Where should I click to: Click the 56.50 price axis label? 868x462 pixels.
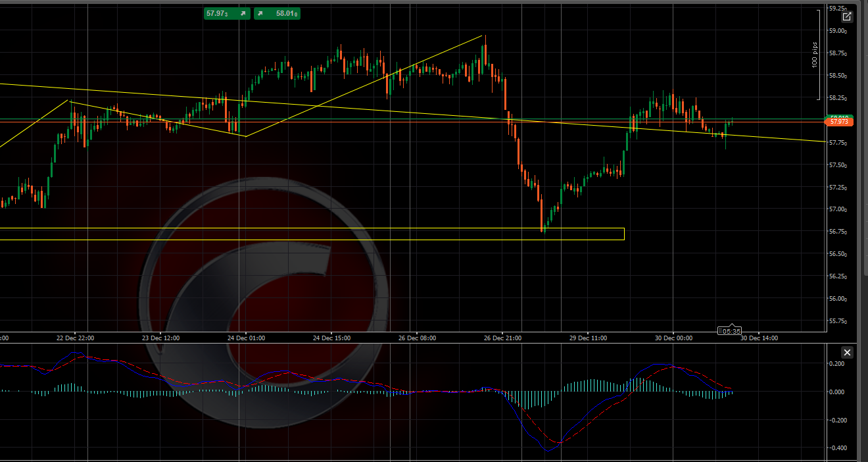[x=838, y=254]
